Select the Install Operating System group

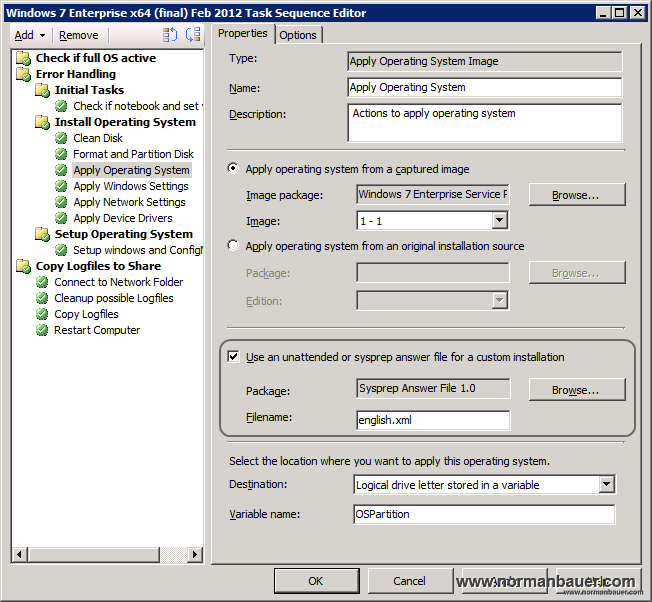[125, 122]
